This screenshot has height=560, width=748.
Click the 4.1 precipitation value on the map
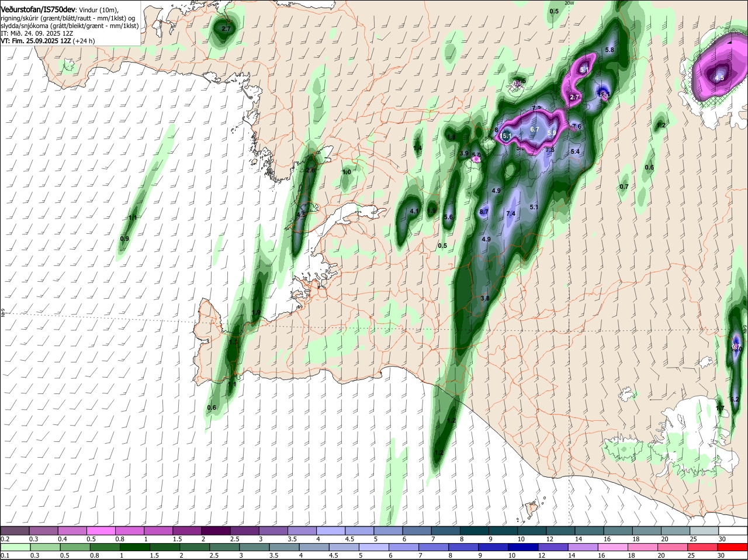point(414,211)
